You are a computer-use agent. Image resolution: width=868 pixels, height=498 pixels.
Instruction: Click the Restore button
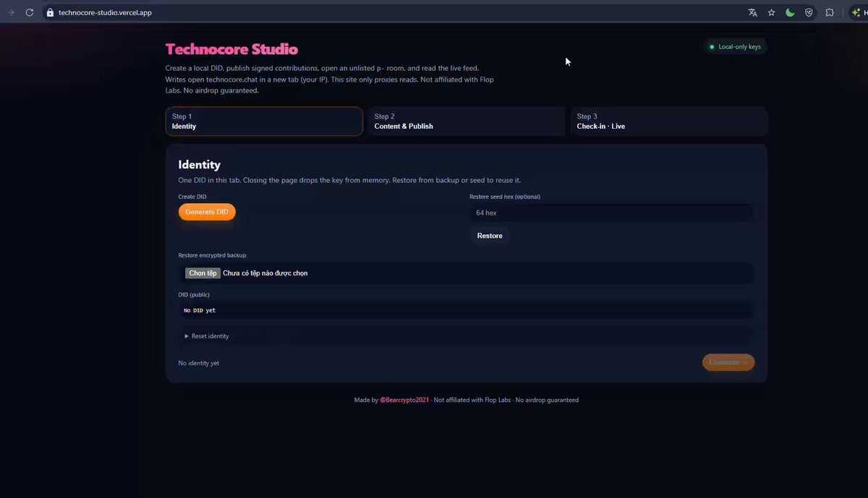tap(490, 236)
